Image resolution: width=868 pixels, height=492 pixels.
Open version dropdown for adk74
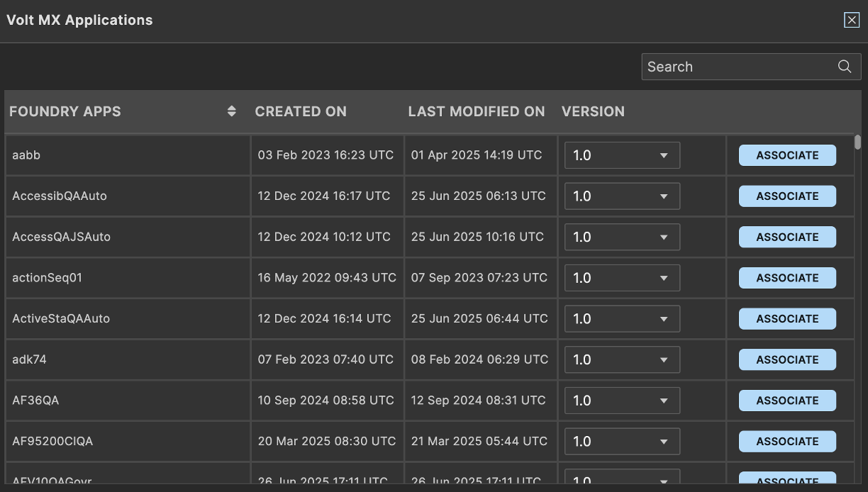click(622, 359)
